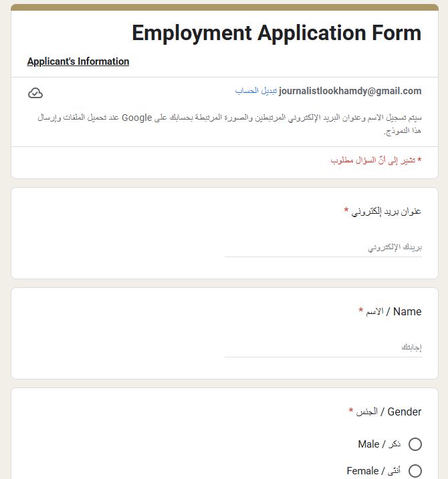Click the 'Female / أنثى' option label text

(x=373, y=471)
